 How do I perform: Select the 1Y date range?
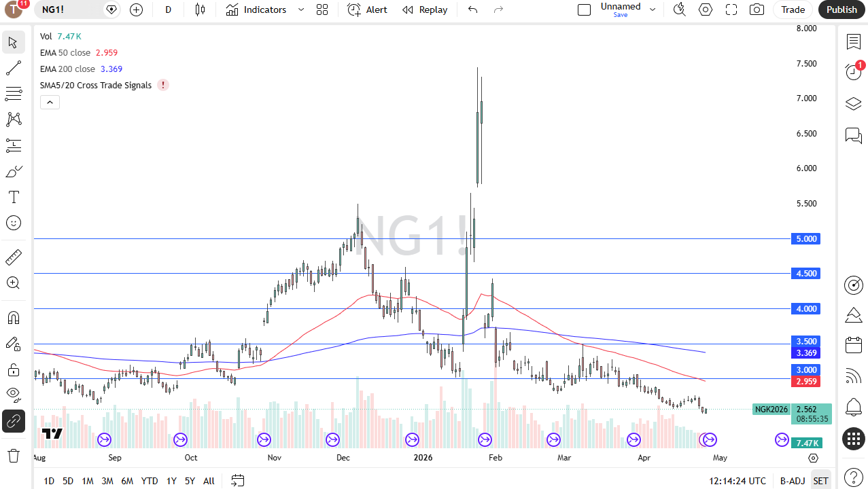pyautogui.click(x=171, y=481)
